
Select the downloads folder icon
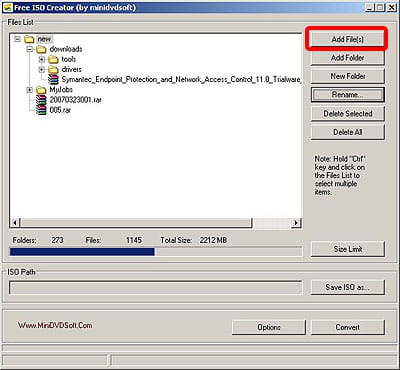tap(41, 49)
